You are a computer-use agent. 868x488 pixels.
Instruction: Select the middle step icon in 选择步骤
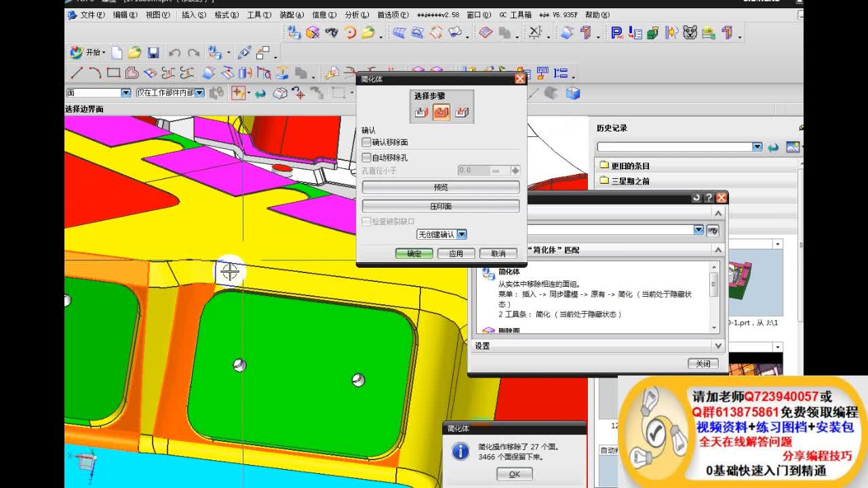tap(439, 113)
